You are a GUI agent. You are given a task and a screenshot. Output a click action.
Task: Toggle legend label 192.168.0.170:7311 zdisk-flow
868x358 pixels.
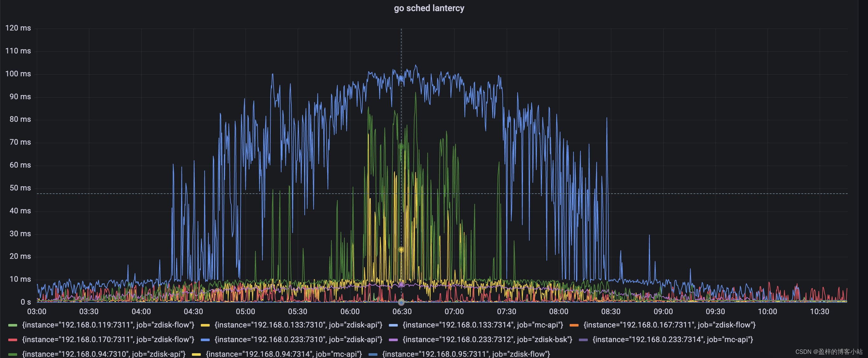point(108,340)
